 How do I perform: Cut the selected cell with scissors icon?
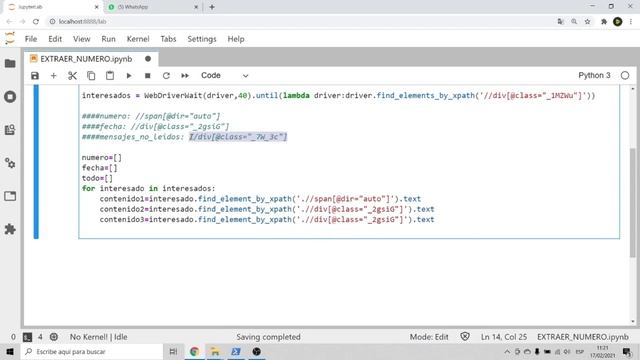tap(72, 76)
